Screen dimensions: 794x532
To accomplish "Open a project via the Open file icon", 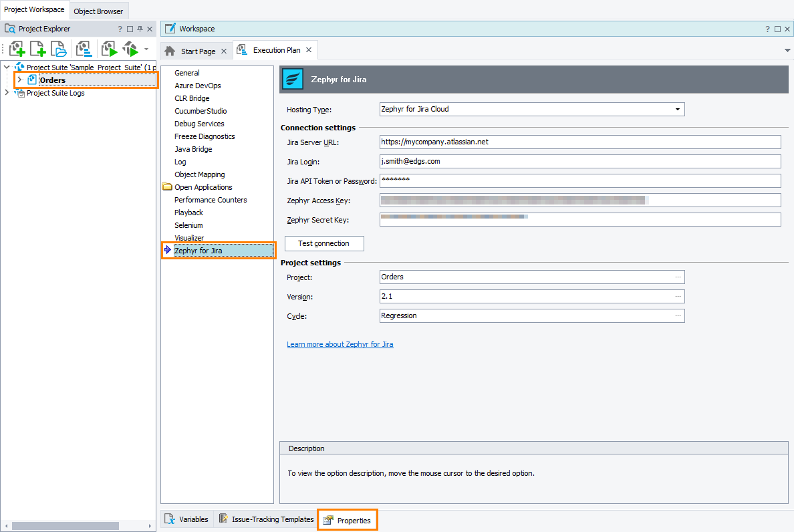I will [x=58, y=49].
